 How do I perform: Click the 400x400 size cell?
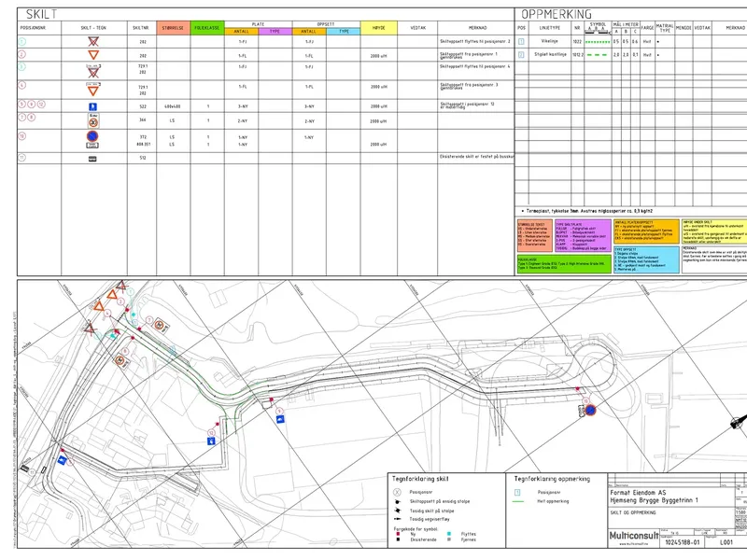tap(172, 106)
